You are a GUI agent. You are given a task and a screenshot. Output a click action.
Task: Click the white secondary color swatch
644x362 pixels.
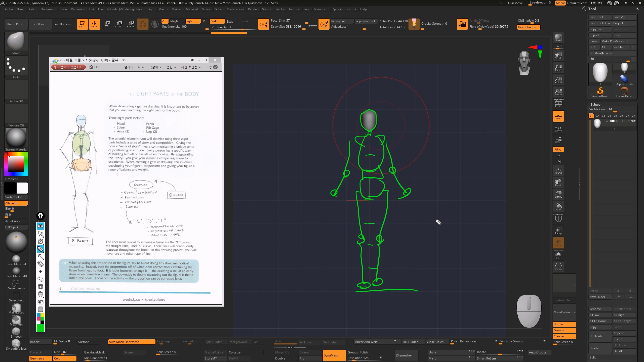[x=22, y=188]
